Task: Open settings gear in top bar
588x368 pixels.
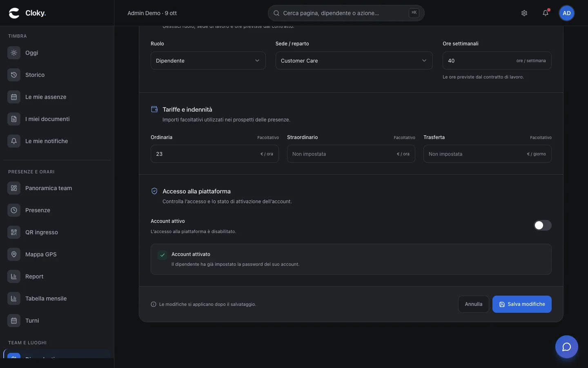Action: click(x=524, y=13)
